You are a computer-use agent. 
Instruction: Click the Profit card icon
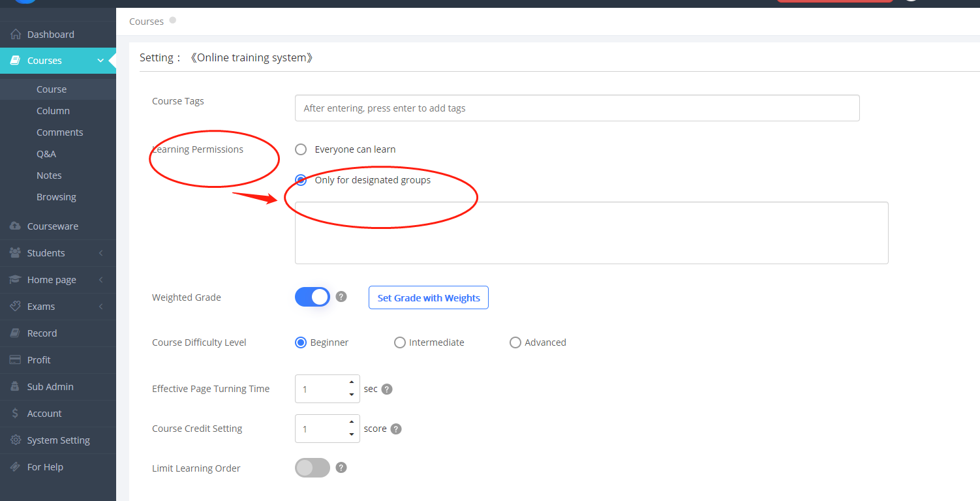click(16, 360)
